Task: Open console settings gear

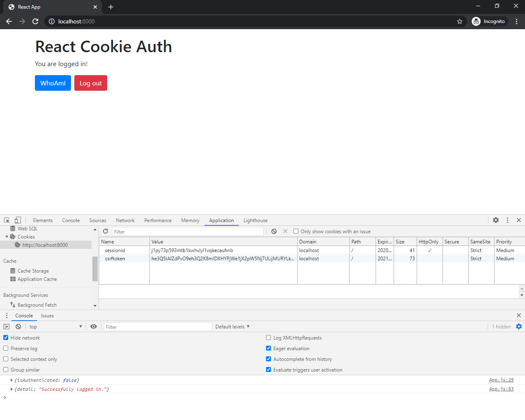Action: 519,326
